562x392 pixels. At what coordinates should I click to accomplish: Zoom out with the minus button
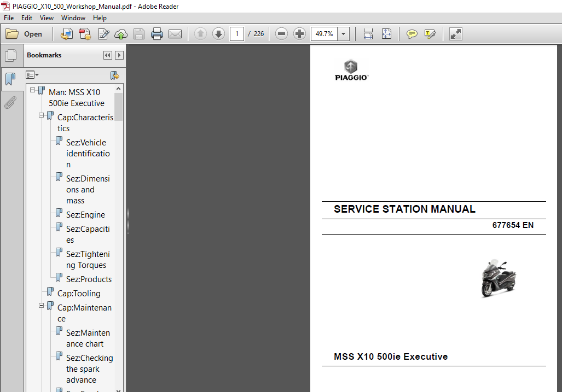281,34
